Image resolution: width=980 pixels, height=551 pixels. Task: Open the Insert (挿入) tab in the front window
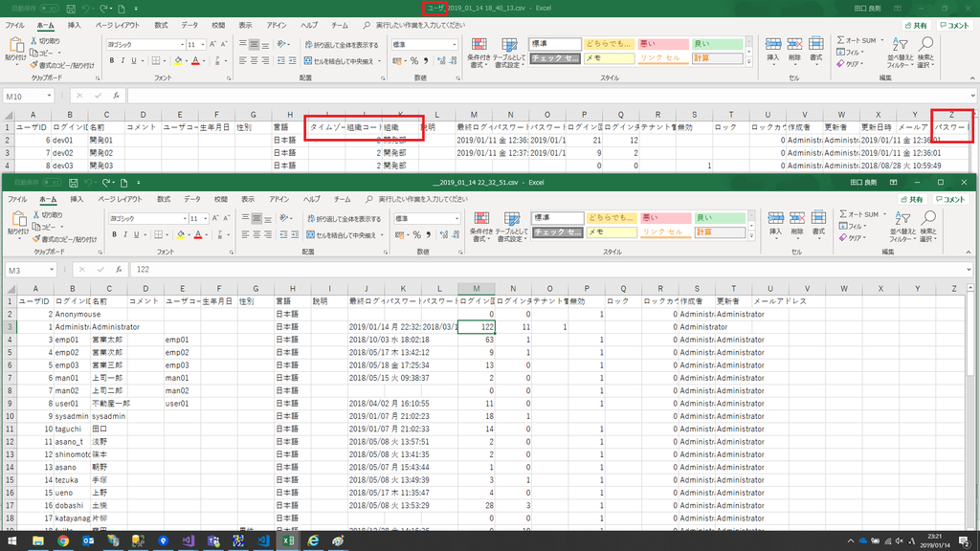77,199
